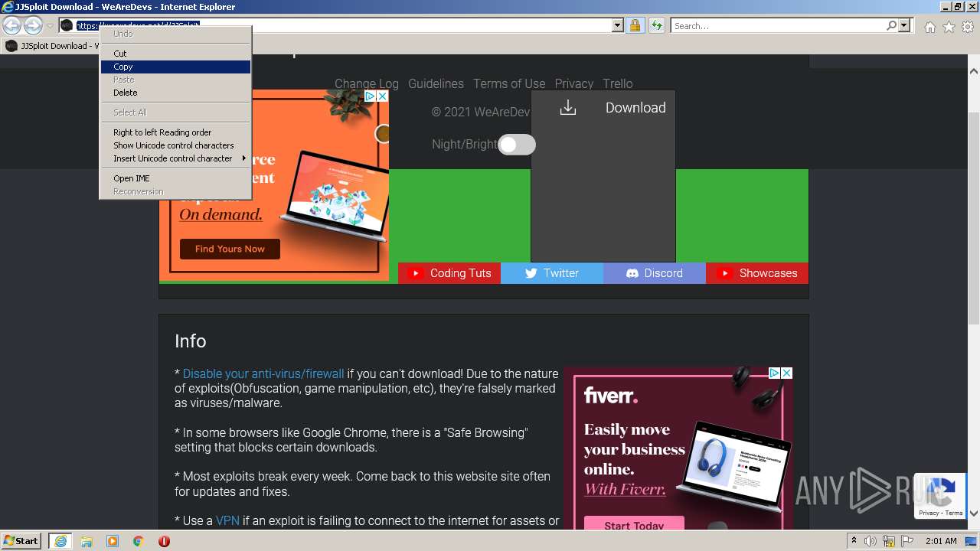The width and height of the screenshot is (980, 551).
Task: Choose Copy from context menu
Action: click(x=175, y=67)
